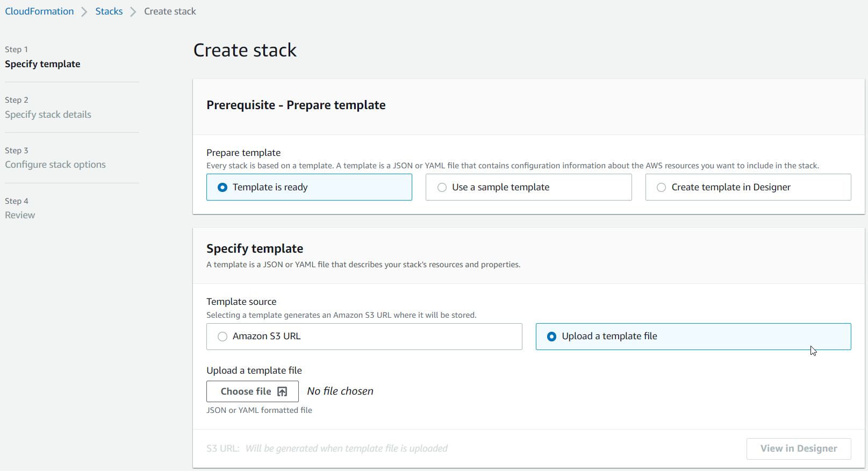
Task: Click the Prerequisite - Prepare template heading
Action: point(296,105)
